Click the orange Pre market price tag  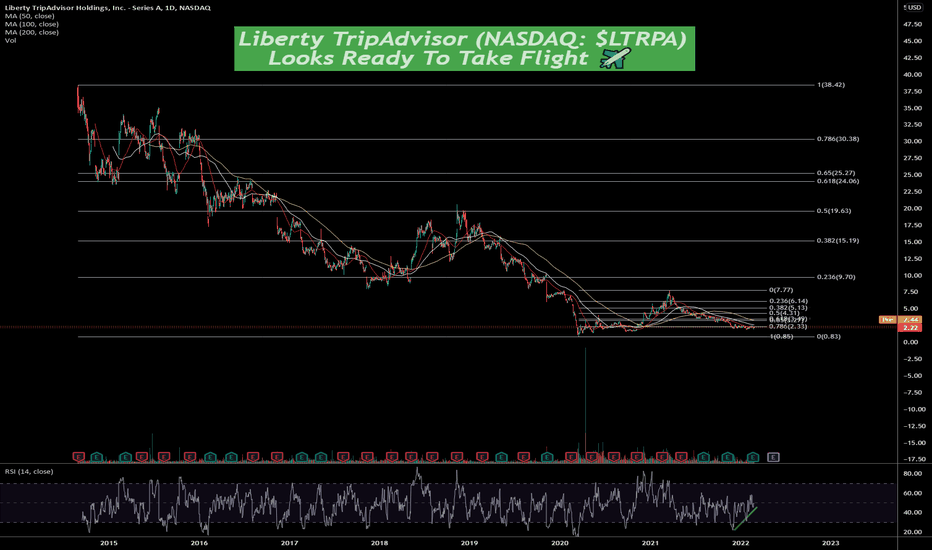888,320
